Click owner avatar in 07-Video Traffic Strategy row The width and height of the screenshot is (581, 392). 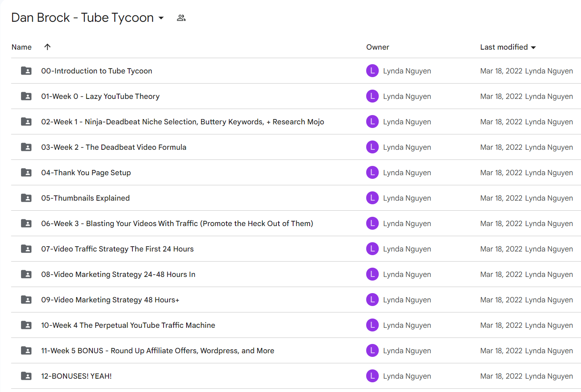point(372,249)
